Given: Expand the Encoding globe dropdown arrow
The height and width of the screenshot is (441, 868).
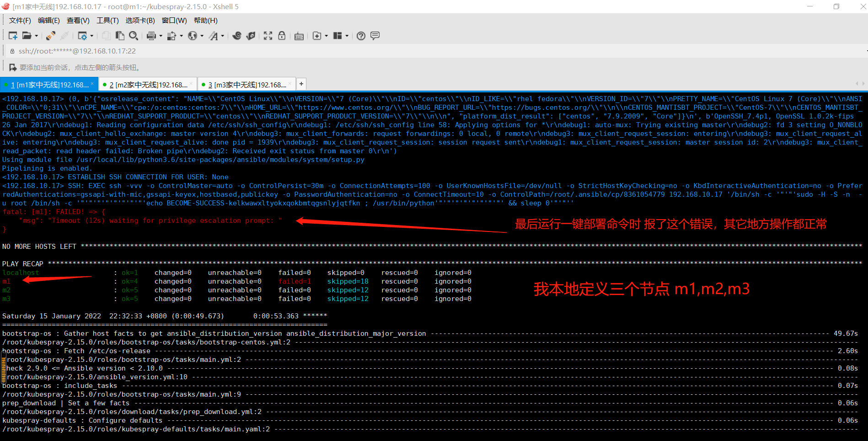Looking at the screenshot, I should click(202, 36).
